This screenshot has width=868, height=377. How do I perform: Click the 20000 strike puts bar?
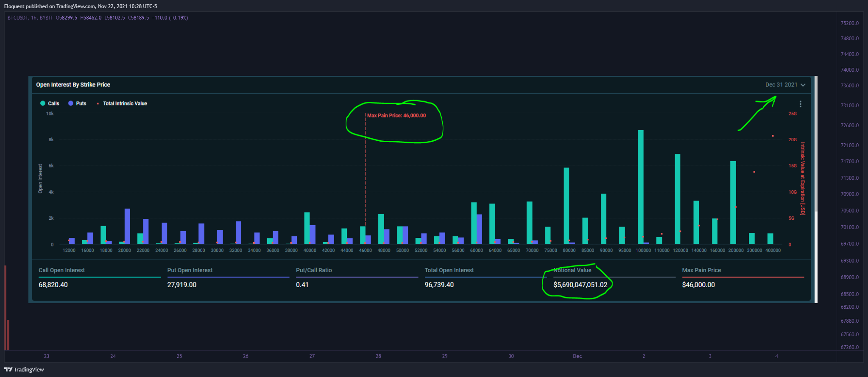(127, 226)
